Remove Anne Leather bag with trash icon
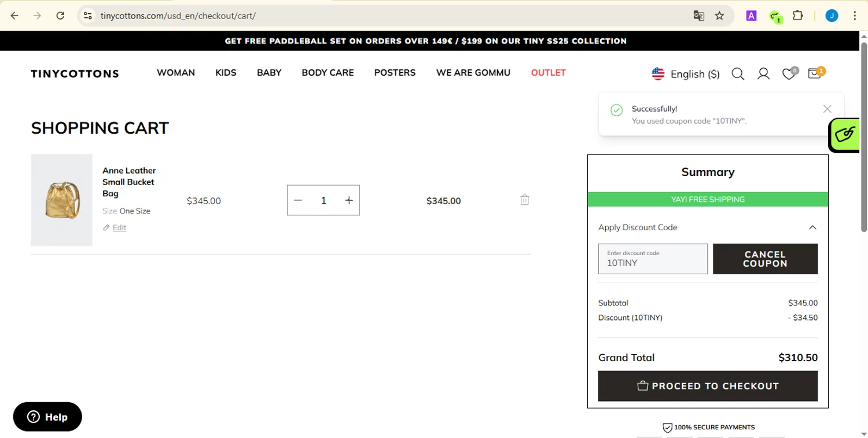Image resolution: width=868 pixels, height=438 pixels. [524, 200]
